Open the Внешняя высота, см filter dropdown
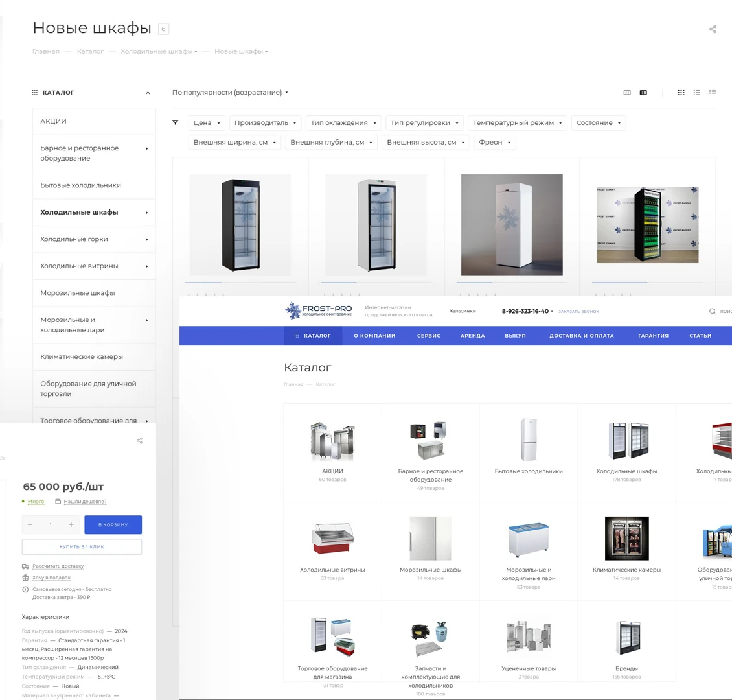Viewport: 732px width, 700px height. (426, 143)
